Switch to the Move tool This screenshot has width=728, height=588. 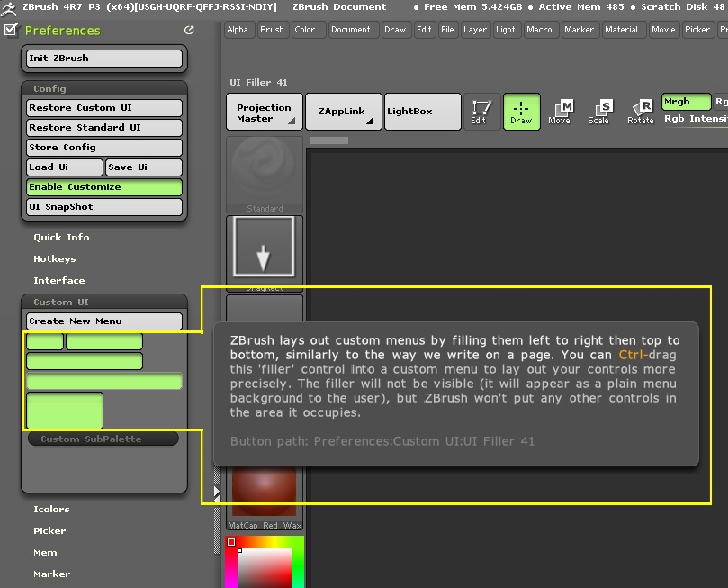coord(560,112)
